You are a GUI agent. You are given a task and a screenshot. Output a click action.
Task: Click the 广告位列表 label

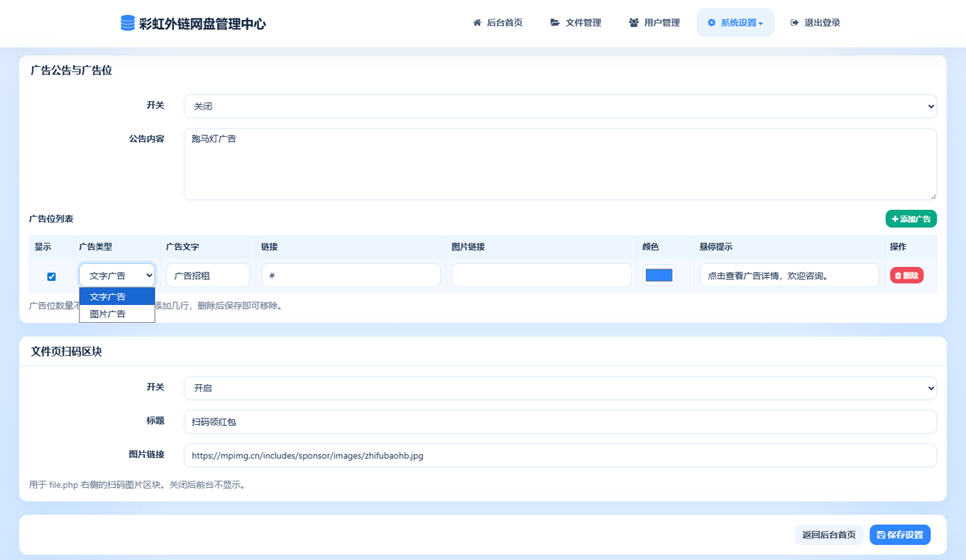pyautogui.click(x=51, y=219)
